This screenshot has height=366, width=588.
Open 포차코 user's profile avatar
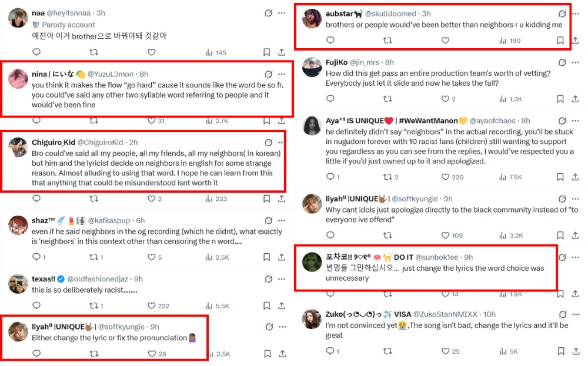click(312, 263)
